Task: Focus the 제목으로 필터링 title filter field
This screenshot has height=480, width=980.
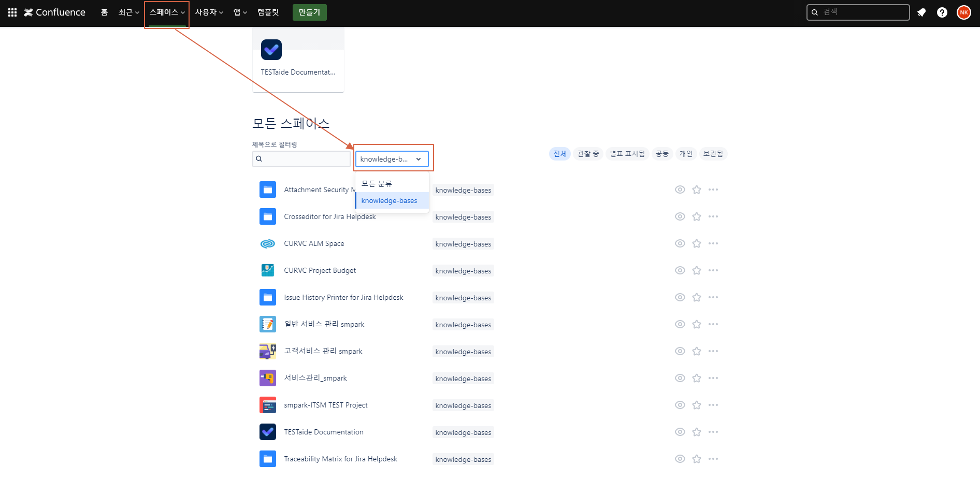Action: 301,159
